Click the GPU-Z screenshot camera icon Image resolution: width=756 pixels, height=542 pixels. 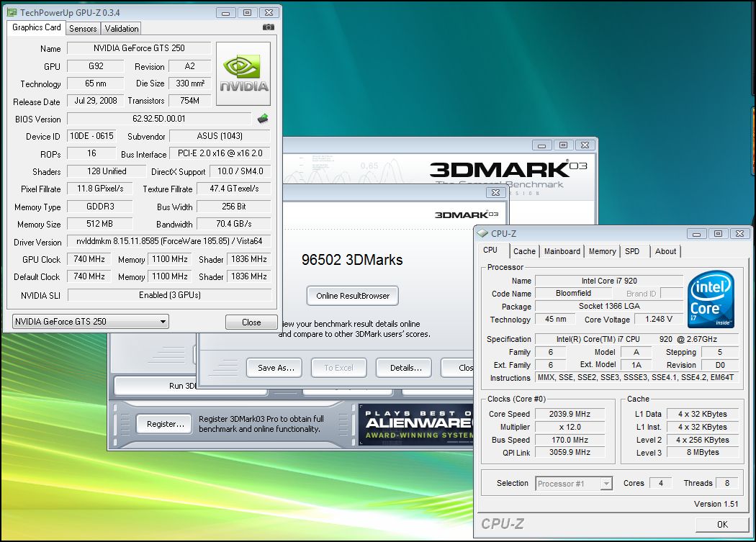268,27
